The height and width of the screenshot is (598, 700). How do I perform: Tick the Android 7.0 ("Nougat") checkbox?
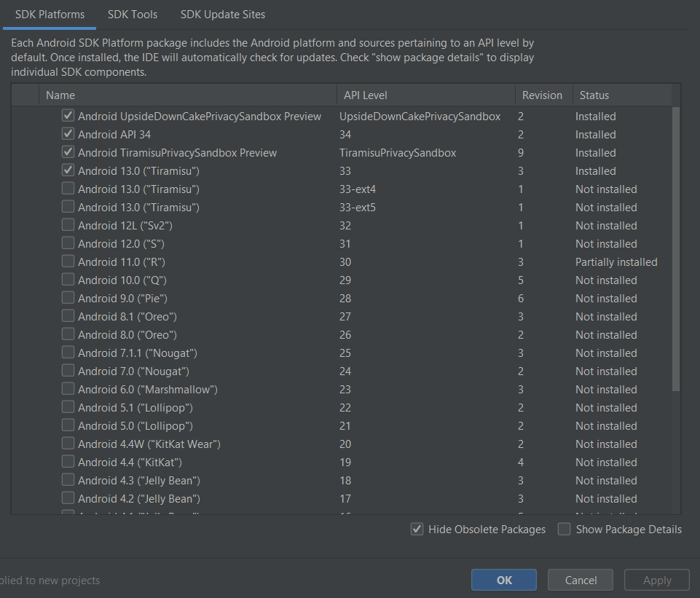click(68, 371)
